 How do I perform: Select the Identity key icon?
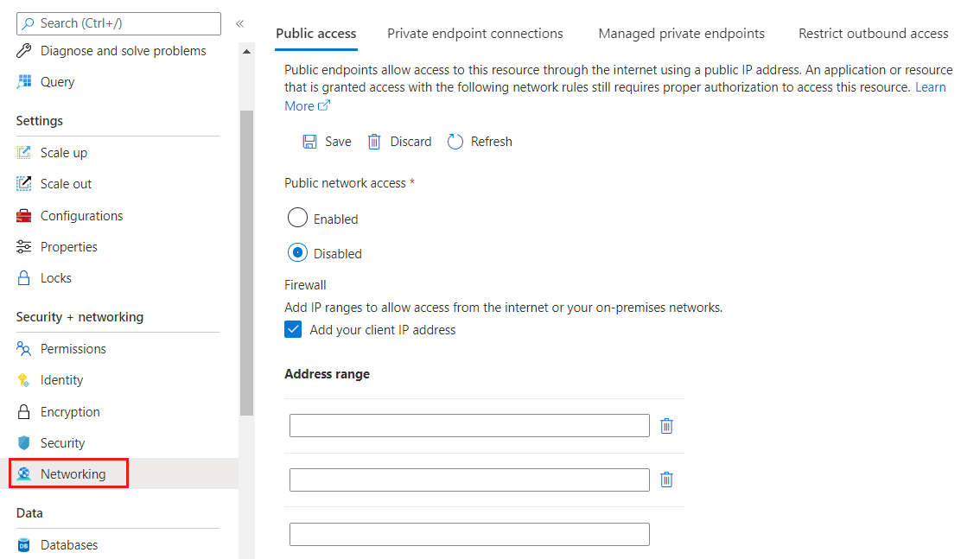(x=23, y=379)
